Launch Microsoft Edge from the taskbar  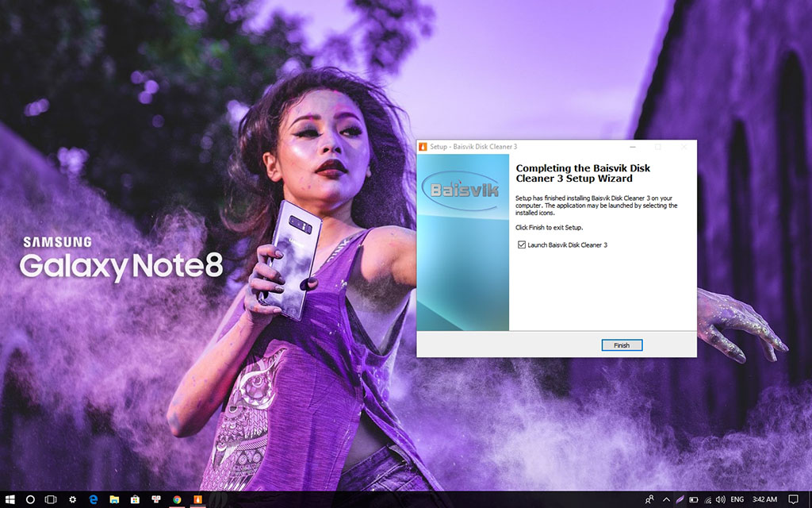point(94,500)
